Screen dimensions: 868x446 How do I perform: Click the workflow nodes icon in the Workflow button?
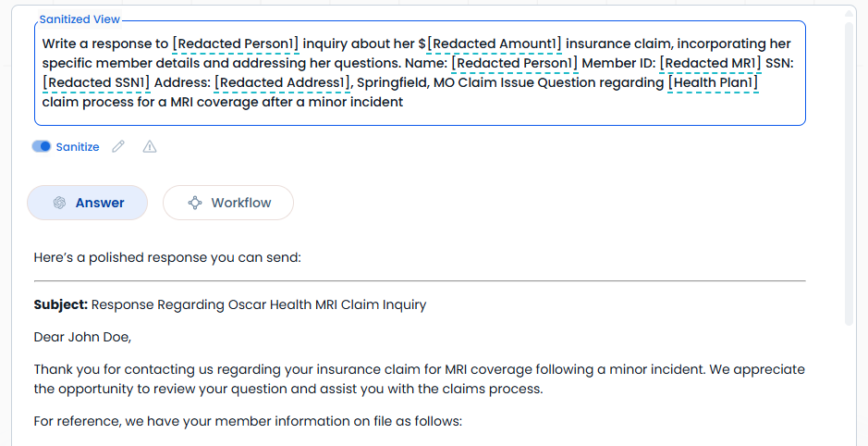click(x=195, y=203)
